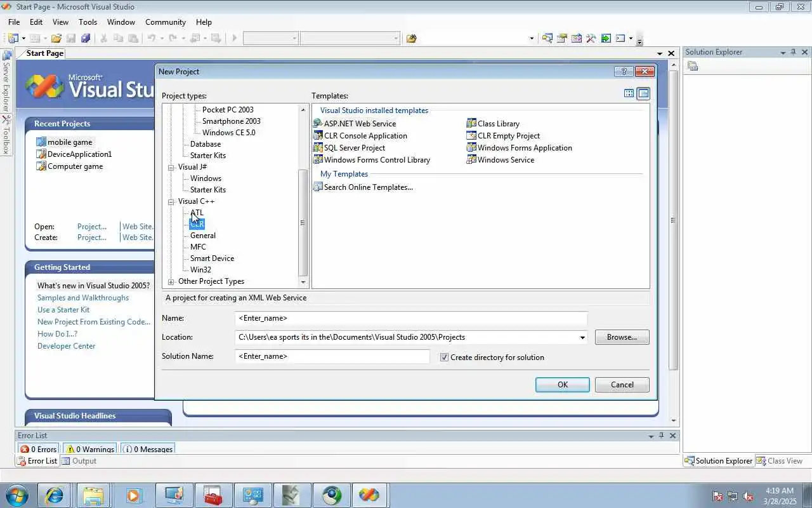This screenshot has height=508, width=812.
Task: Click Cancel in New Project dialog
Action: click(x=622, y=385)
